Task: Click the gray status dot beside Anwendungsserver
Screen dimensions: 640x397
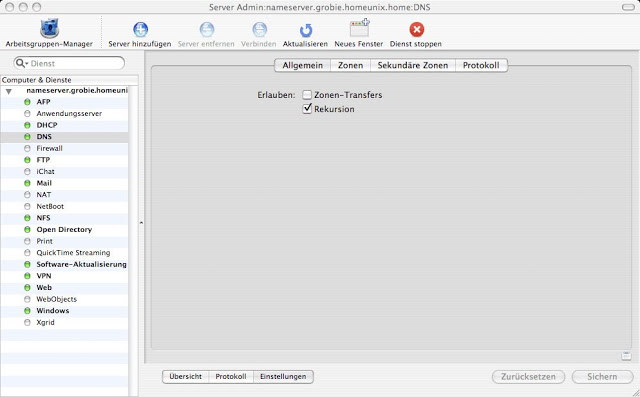Action: click(27, 113)
